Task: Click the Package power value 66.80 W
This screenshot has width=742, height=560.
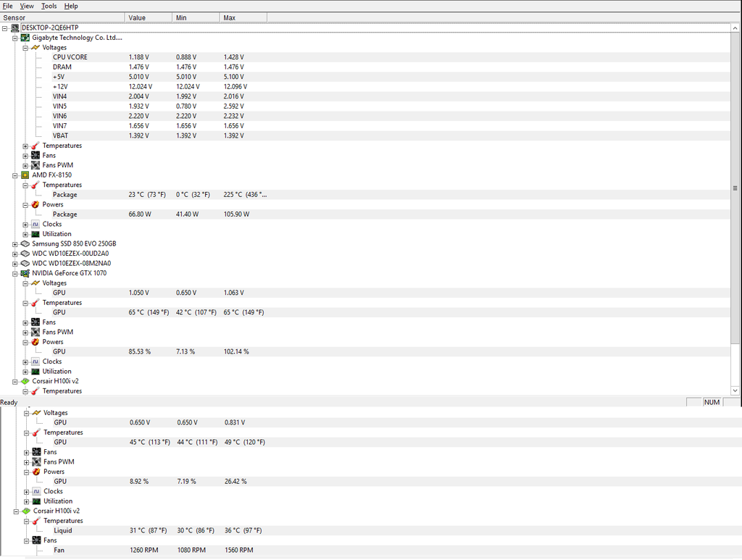Action: [140, 214]
